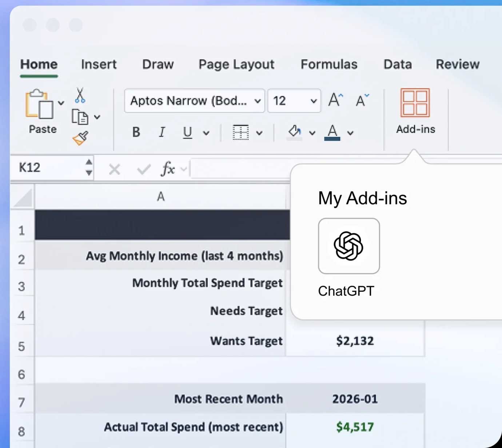Click the "Actual Total Spend (most recent)" cell
This screenshot has height=448, width=502.
(161, 427)
